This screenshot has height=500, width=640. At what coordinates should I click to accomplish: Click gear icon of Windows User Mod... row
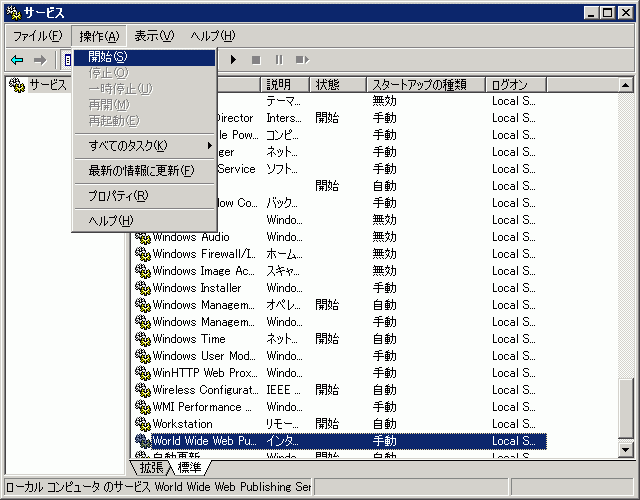[x=143, y=356]
